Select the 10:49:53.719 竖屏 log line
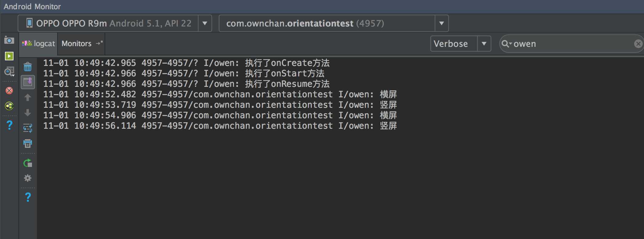644x239 pixels. point(220,105)
